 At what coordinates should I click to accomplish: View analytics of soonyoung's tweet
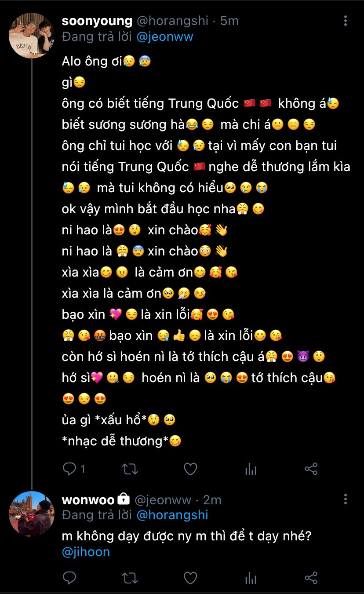[x=251, y=469]
